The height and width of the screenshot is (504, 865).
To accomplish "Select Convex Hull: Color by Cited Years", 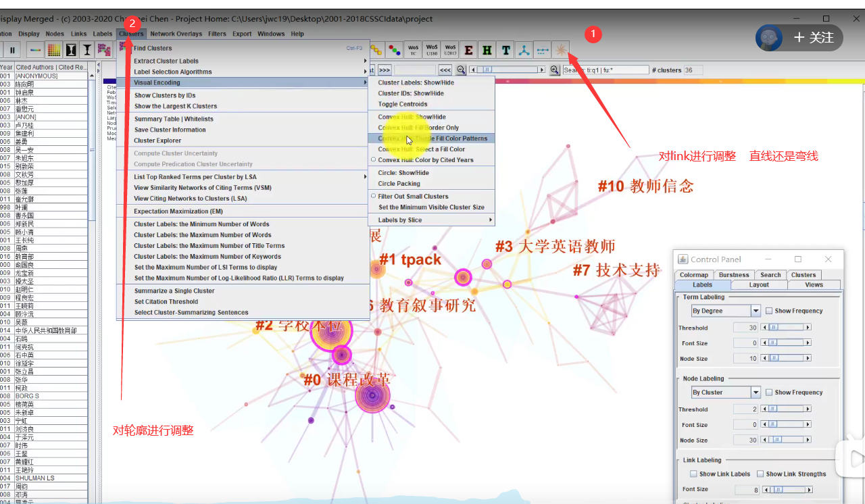I will click(431, 160).
